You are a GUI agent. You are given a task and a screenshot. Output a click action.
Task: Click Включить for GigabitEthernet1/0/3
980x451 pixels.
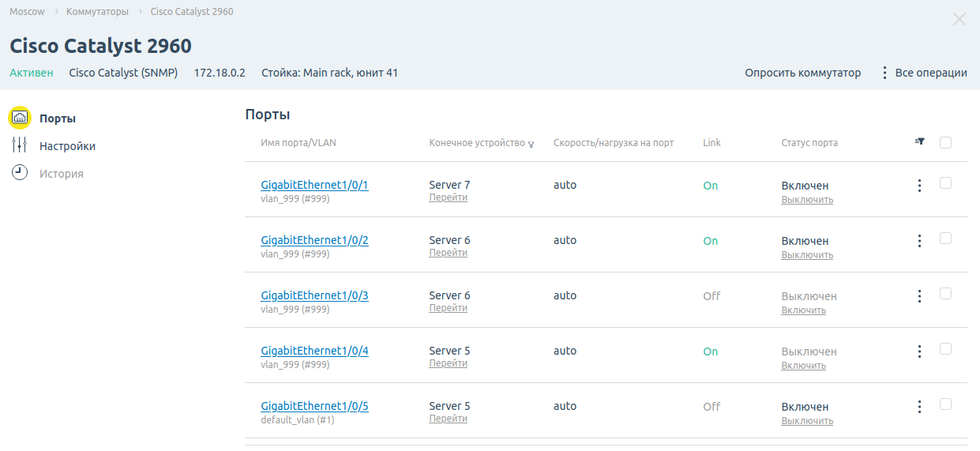(x=804, y=310)
